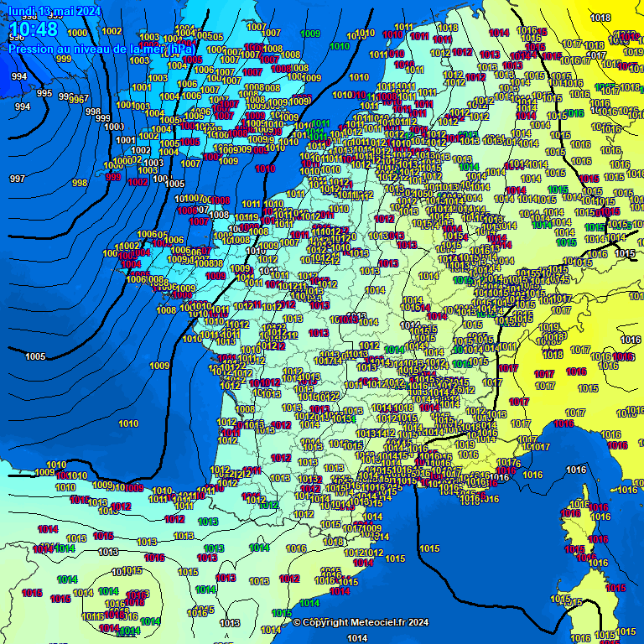Click the Pression au niveau de la mer title
The image size is (644, 644).
101,49
